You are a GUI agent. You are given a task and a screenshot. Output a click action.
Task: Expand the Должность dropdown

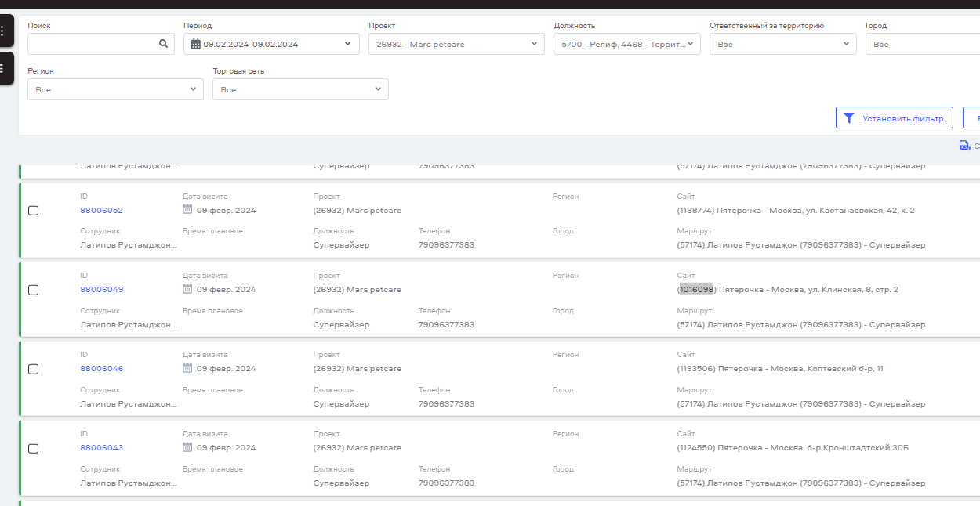click(627, 44)
